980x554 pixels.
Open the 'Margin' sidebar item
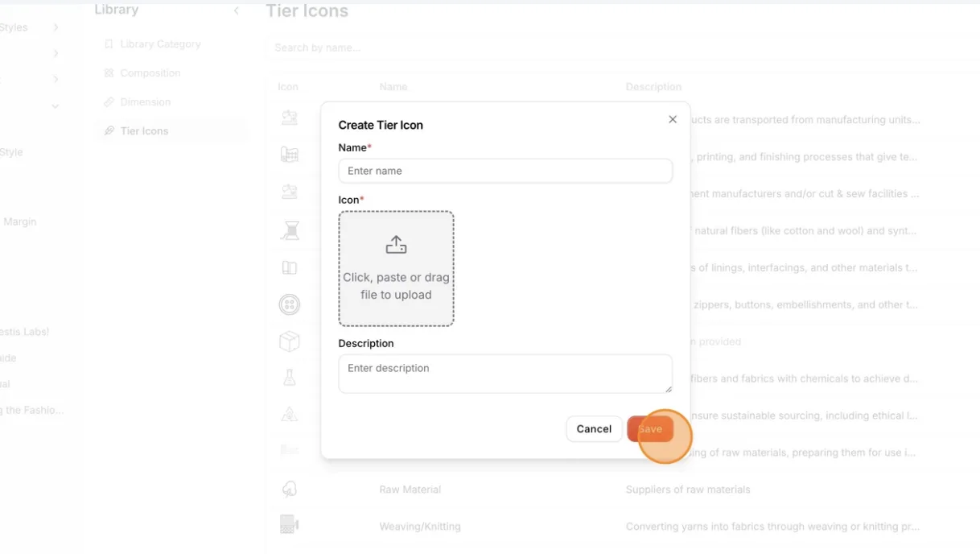19,221
